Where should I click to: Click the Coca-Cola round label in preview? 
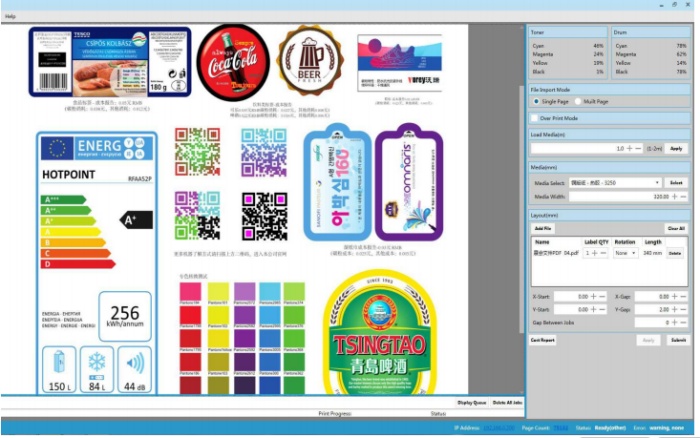point(233,62)
